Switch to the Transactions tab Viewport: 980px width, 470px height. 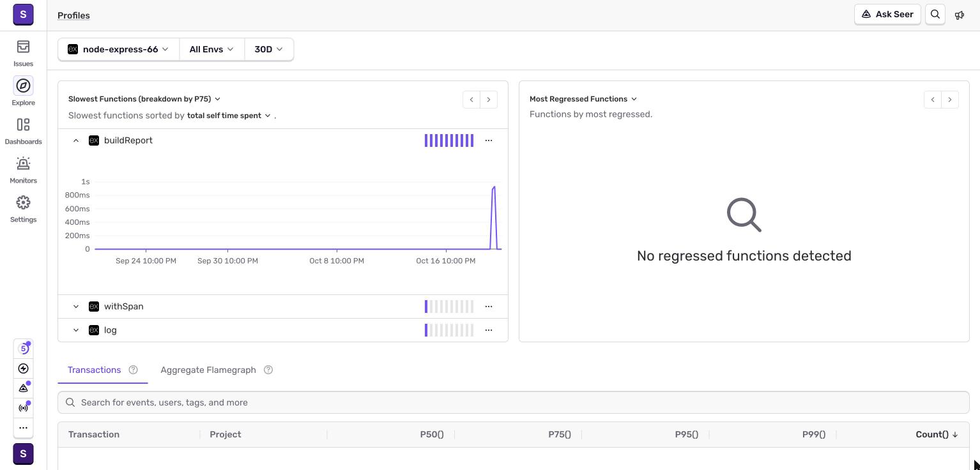95,370
